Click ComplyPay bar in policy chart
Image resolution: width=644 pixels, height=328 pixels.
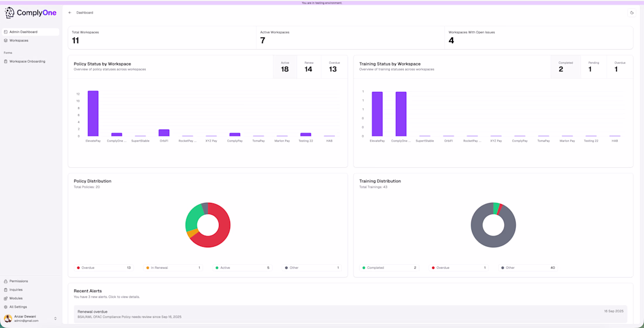235,134
